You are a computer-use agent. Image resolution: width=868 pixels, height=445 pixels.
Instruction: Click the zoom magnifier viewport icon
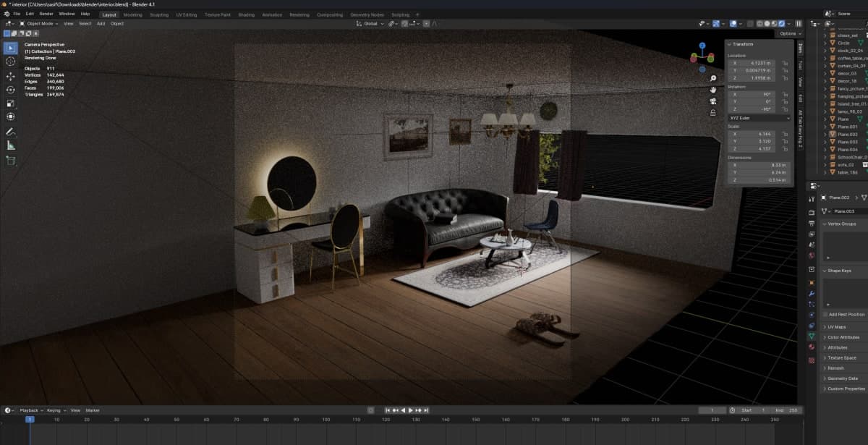(713, 78)
